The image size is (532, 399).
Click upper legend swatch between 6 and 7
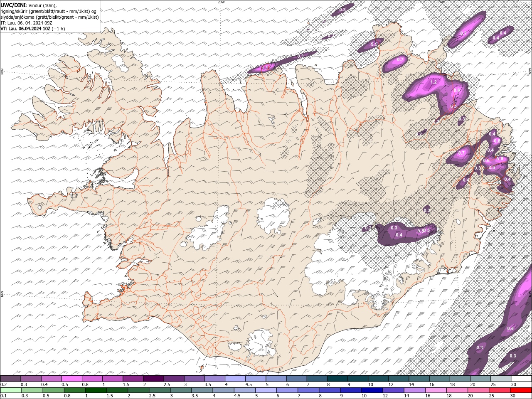pos(297,379)
